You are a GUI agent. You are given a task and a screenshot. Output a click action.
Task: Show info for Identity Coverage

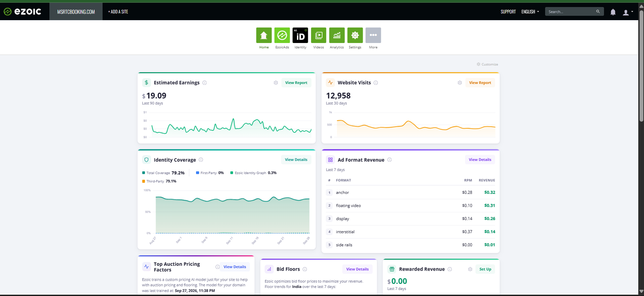click(201, 160)
